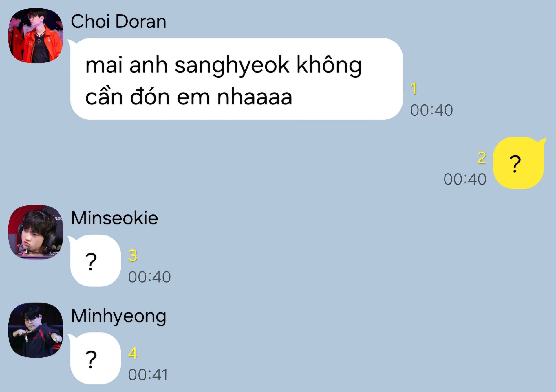Open Minhyeong's profile avatar
Viewport: 556px width, 392px height.
pos(36,330)
